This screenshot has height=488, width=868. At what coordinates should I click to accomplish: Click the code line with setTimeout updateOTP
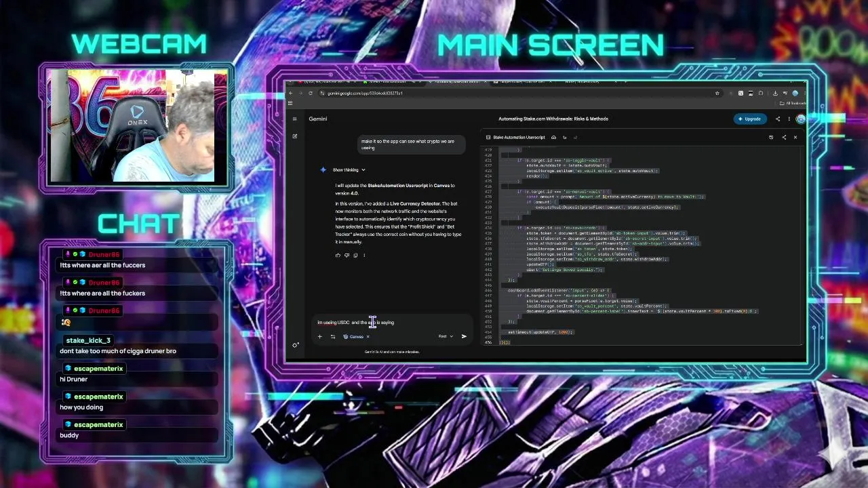click(x=540, y=332)
